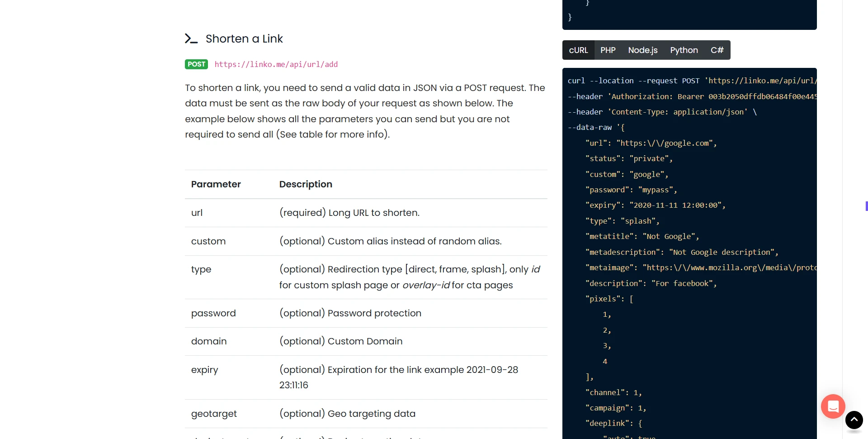Image resolution: width=868 pixels, height=439 pixels.
Task: Click the terminal prompt icon beside "Shorten a Link"
Action: pyautogui.click(x=191, y=38)
